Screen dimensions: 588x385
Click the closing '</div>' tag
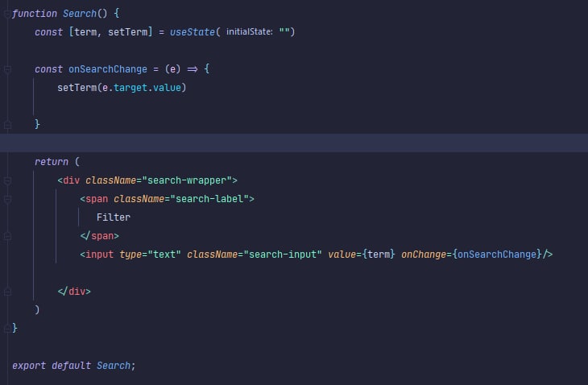tap(74, 292)
